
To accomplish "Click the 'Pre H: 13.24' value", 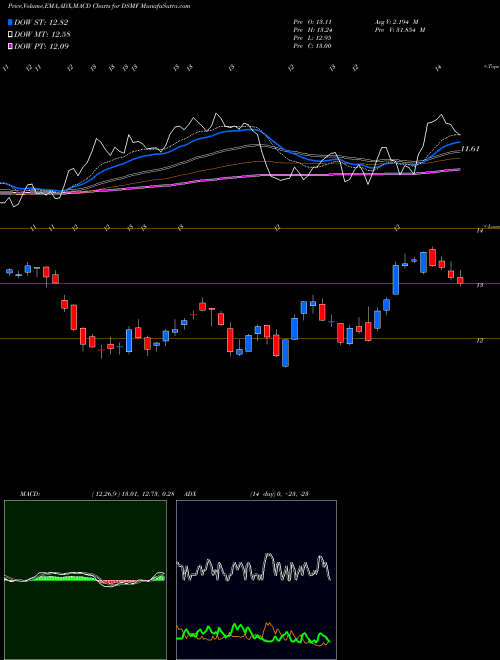I will pos(312,30).
